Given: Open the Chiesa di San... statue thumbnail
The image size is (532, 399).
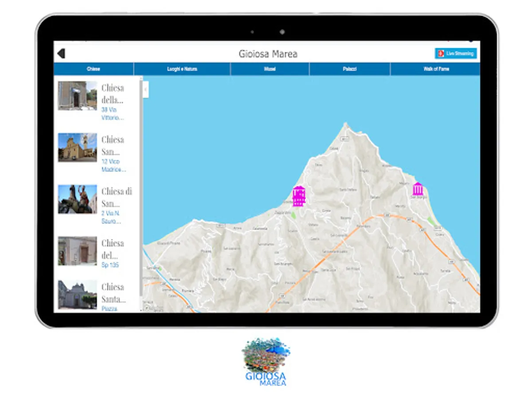Looking at the screenshot, I should pyautogui.click(x=77, y=199).
